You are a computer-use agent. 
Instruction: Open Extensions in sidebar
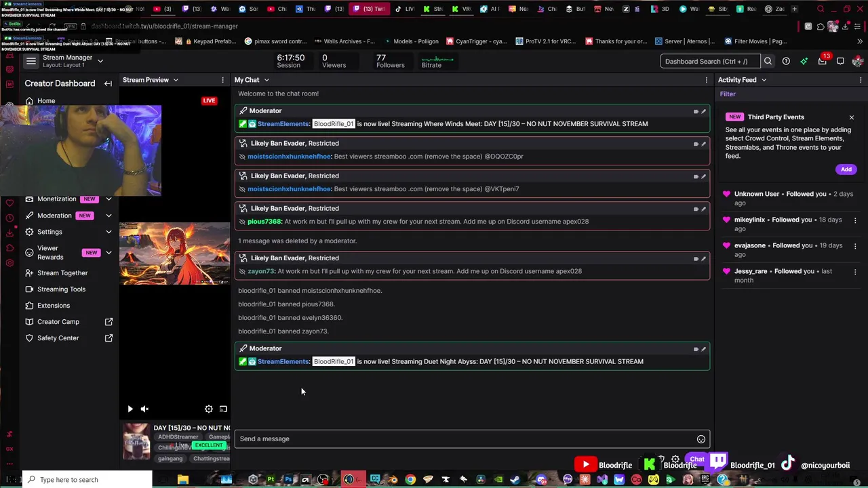tap(54, 306)
